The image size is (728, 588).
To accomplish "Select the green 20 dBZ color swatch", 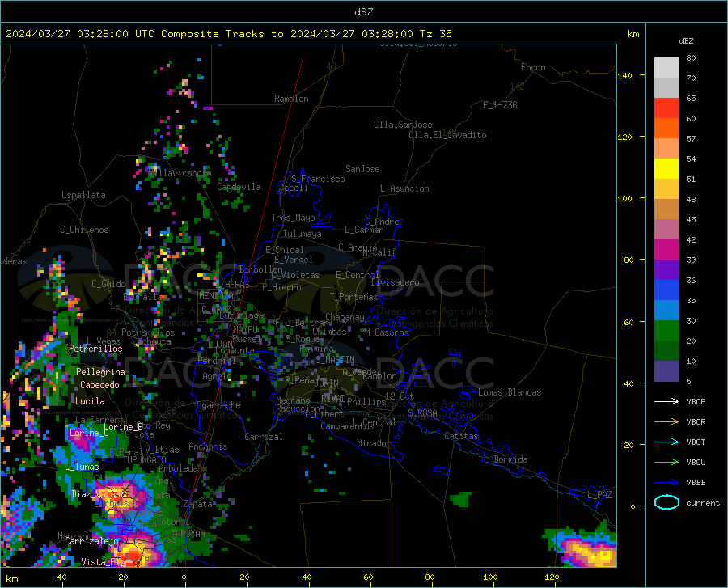I will click(667, 331).
